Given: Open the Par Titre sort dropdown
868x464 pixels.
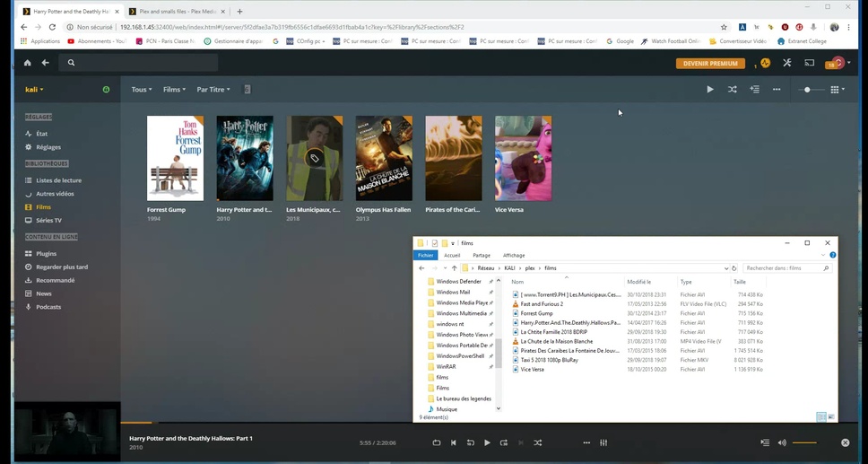Looking at the screenshot, I should pyautogui.click(x=213, y=90).
